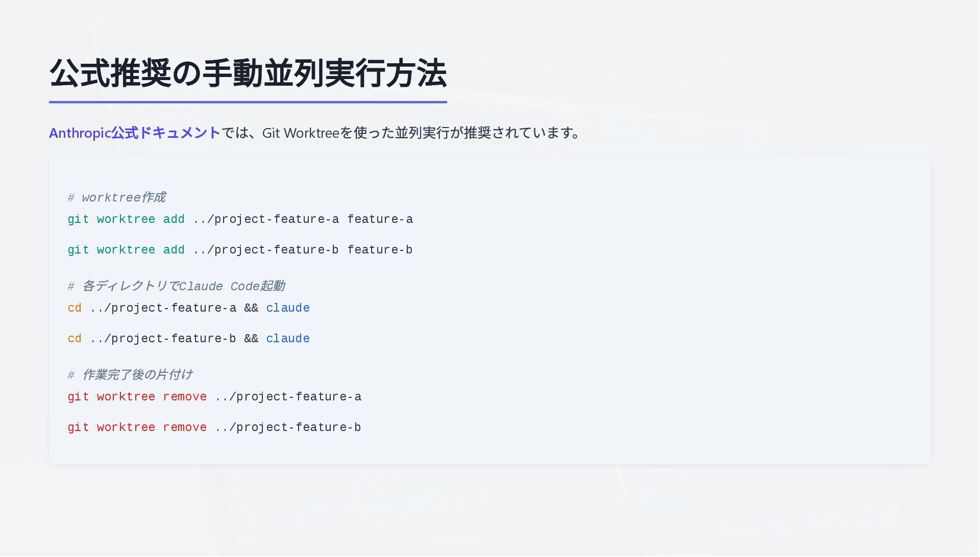
Task: Click the second red 'git worktree remove' command
Action: (x=137, y=428)
